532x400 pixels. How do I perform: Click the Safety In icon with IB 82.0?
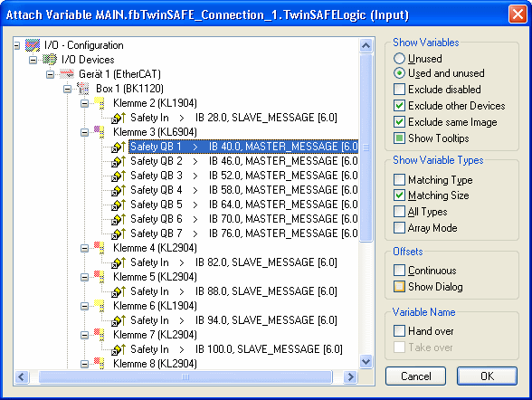pyautogui.click(x=119, y=262)
